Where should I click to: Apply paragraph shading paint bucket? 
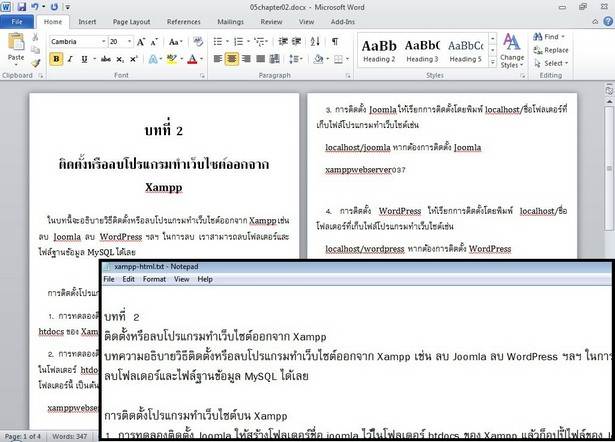[x=318, y=59]
